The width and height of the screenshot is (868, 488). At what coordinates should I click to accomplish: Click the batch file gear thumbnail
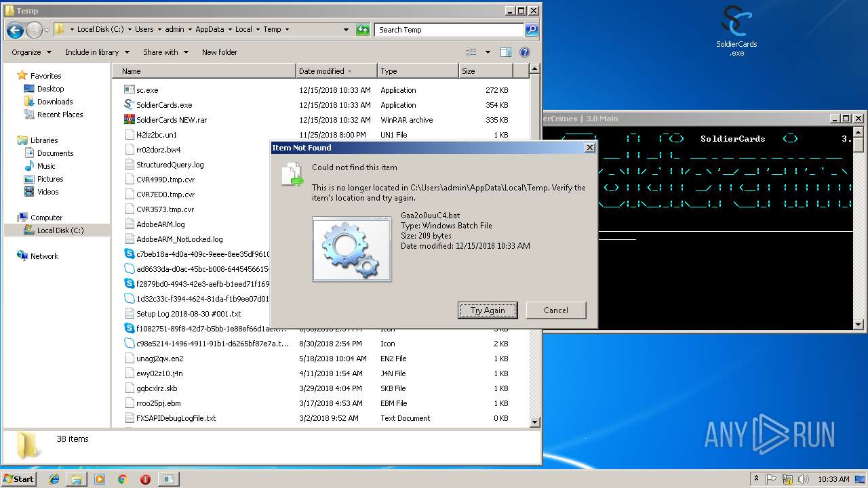point(351,249)
